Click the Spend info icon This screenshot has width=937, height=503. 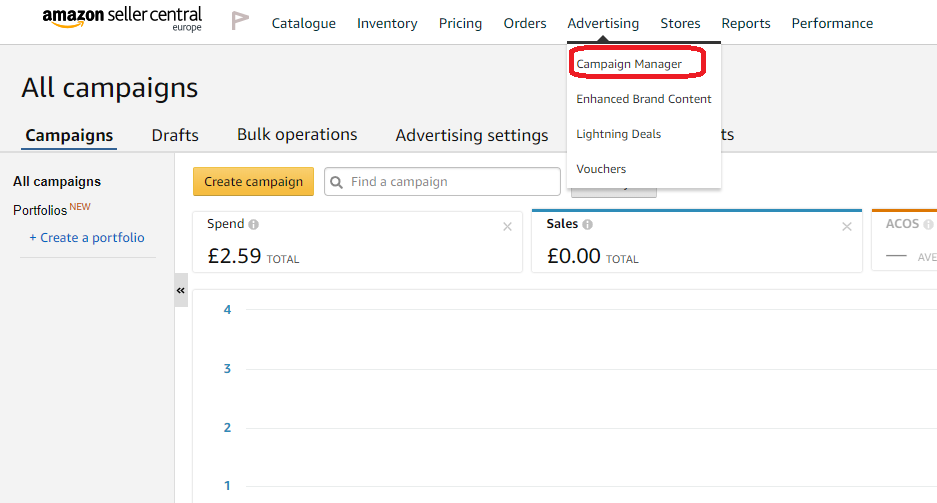tap(253, 225)
